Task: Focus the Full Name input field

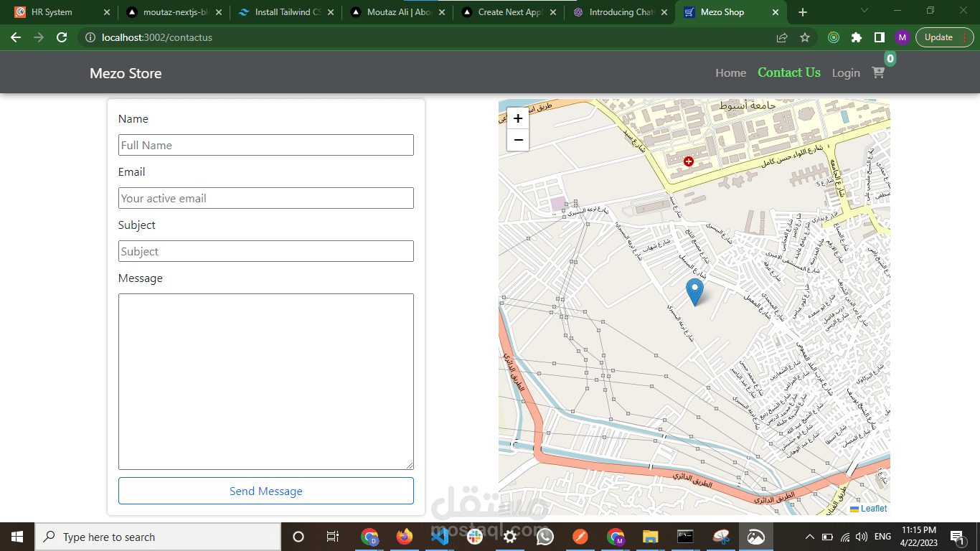Action: (x=266, y=145)
